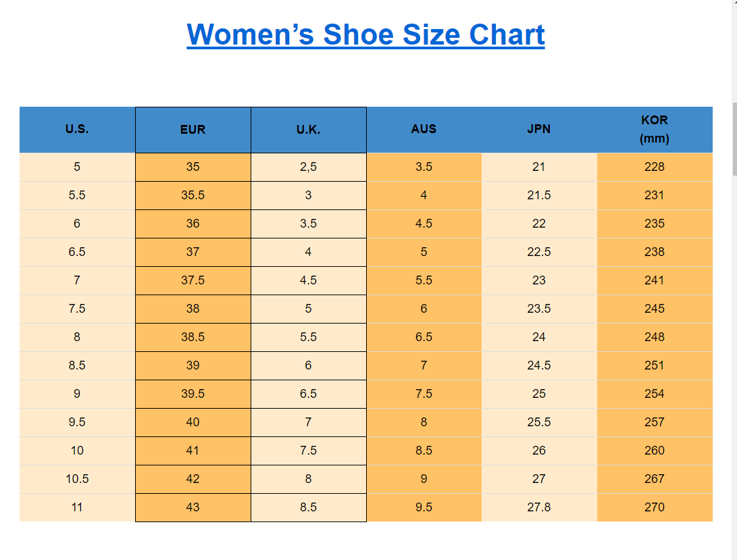Image resolution: width=737 pixels, height=560 pixels.
Task: Click the U.K. cell showing 2,5
Action: coord(308,167)
